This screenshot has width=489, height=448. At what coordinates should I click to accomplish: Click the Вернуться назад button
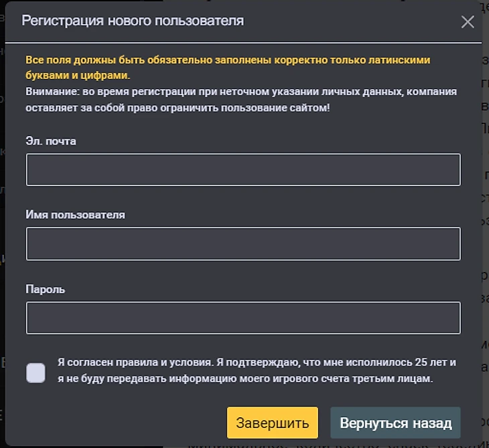click(x=395, y=423)
